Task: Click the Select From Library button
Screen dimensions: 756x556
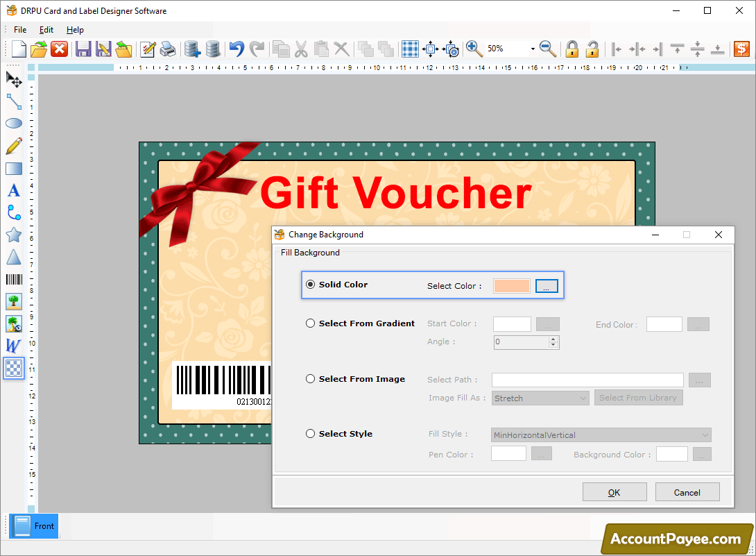Action: [x=638, y=398]
